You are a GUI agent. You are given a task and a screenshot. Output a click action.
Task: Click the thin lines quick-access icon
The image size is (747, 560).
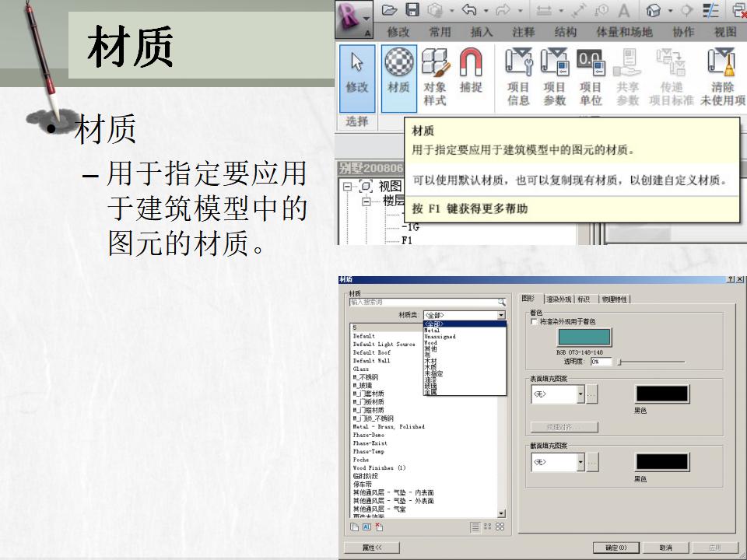[710, 10]
